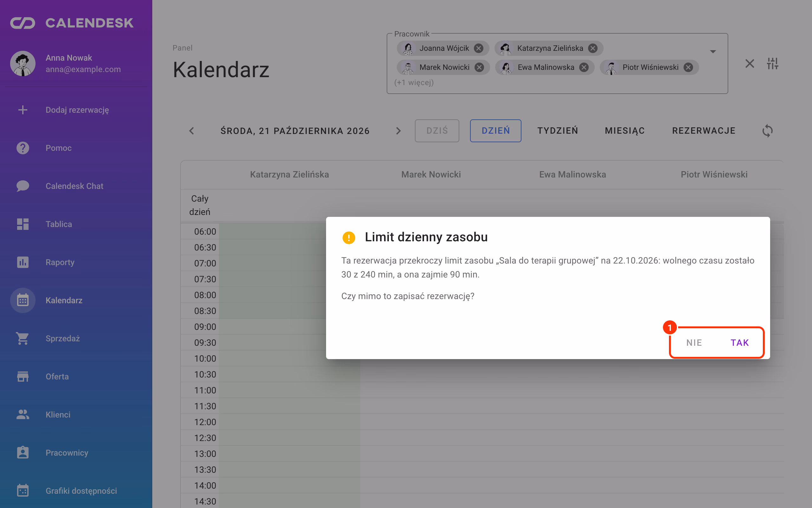Click the Grafiki dostępności schedule icon
The image size is (812, 508).
click(x=23, y=491)
